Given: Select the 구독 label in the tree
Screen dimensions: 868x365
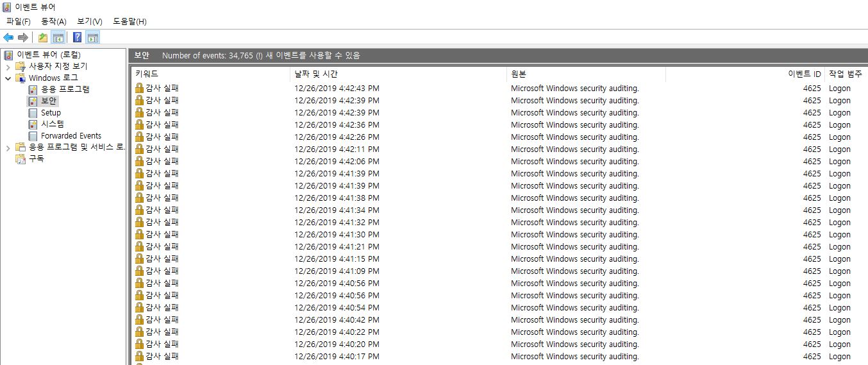Looking at the screenshot, I should pyautogui.click(x=37, y=158).
